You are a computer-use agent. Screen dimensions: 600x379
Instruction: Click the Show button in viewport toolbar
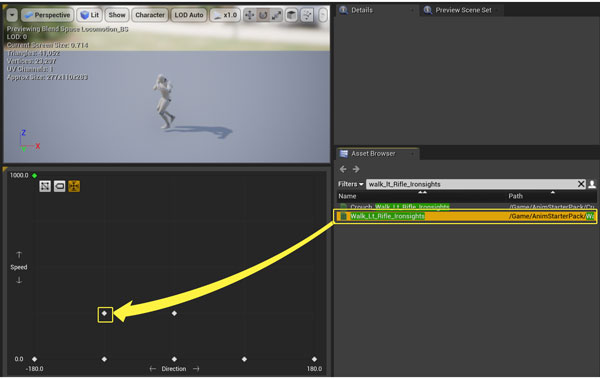click(x=117, y=15)
